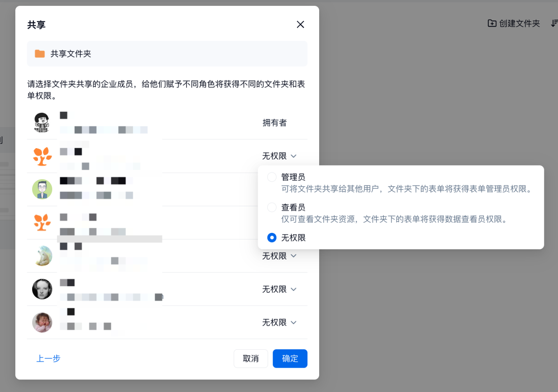Image resolution: width=558 pixels, height=392 pixels.
Task: Click the glasses-wearing cartoon man avatar
Action: [x=42, y=189]
